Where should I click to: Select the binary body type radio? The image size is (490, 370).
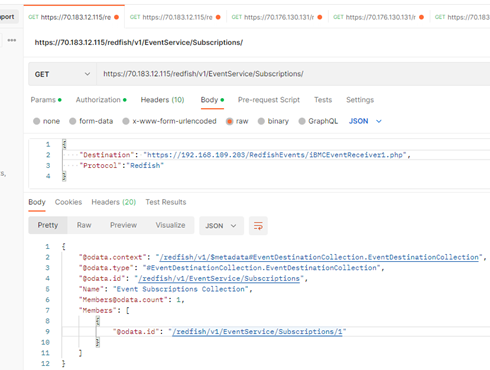coord(261,121)
